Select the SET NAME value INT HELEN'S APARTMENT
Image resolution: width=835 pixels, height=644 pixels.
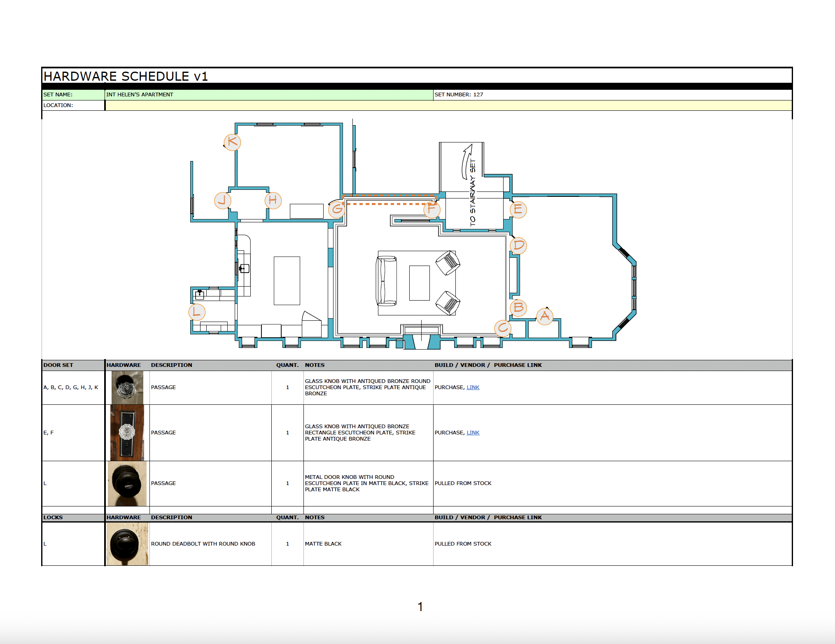[140, 94]
